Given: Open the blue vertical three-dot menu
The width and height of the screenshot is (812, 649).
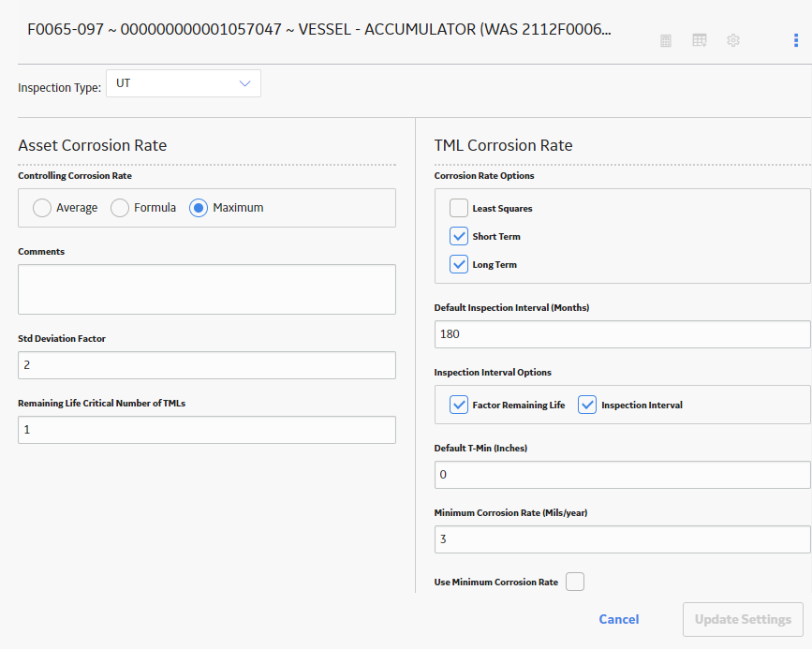Looking at the screenshot, I should coord(796,40).
